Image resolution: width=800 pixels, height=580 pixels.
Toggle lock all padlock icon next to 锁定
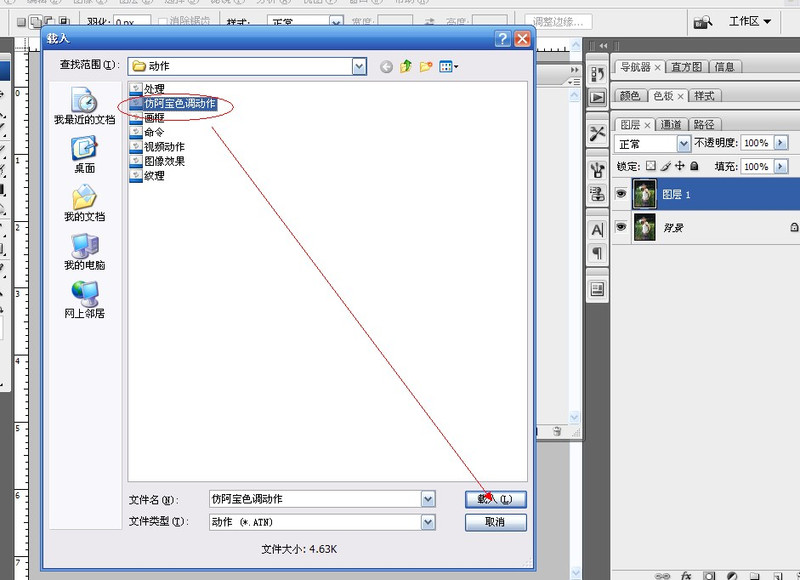click(x=694, y=166)
